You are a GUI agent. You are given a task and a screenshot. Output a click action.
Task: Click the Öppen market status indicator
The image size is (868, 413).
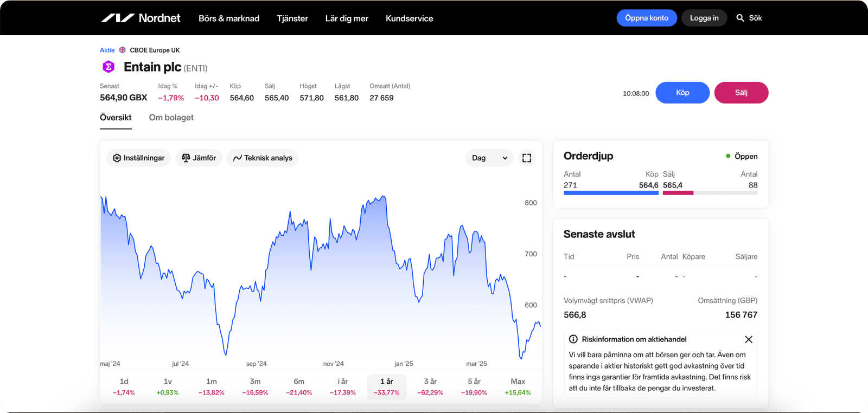pos(742,156)
